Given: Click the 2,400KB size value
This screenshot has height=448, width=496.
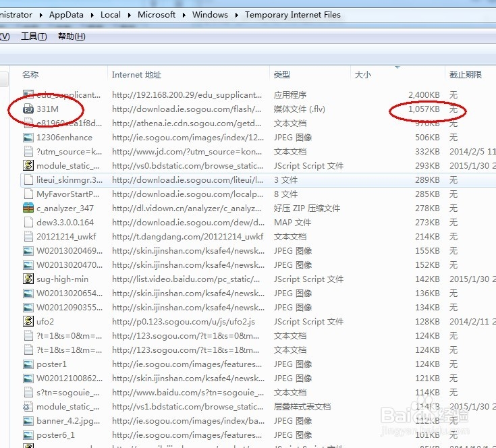Looking at the screenshot, I should (424, 95).
